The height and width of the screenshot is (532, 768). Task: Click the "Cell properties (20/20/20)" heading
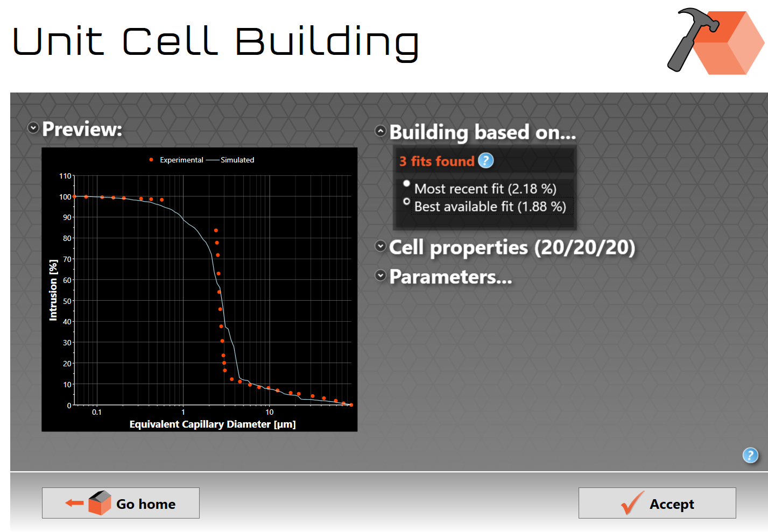[x=512, y=247]
